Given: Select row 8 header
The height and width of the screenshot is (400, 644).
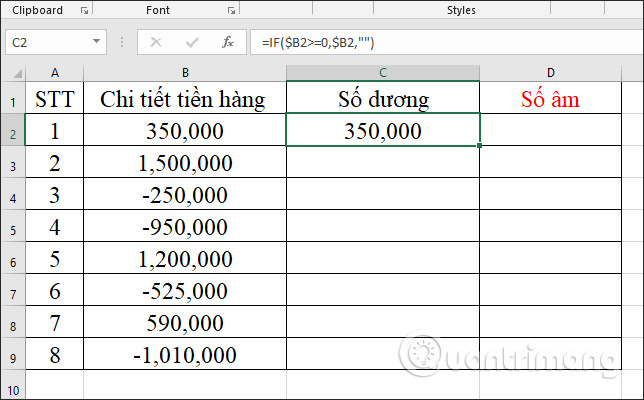Looking at the screenshot, I should pos(13,322).
